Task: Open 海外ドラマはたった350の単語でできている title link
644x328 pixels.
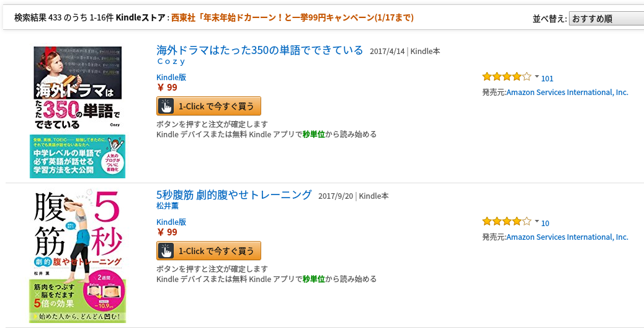Action: tap(259, 50)
